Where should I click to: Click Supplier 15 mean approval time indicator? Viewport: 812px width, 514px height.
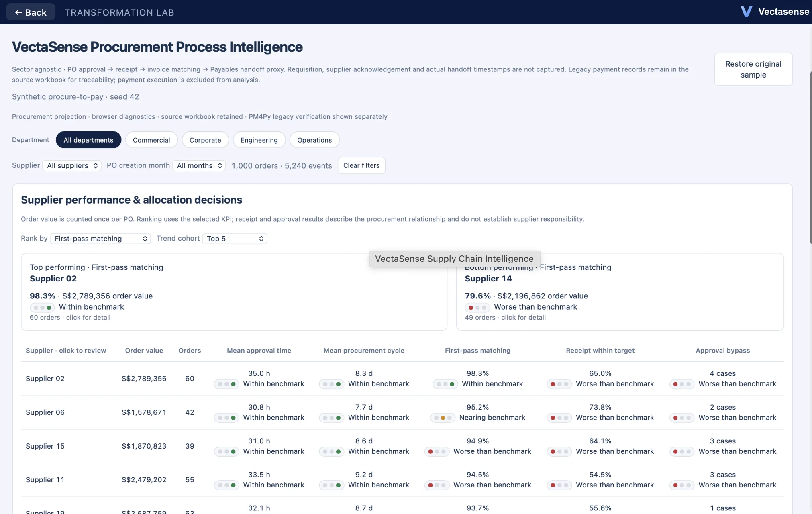(226, 452)
